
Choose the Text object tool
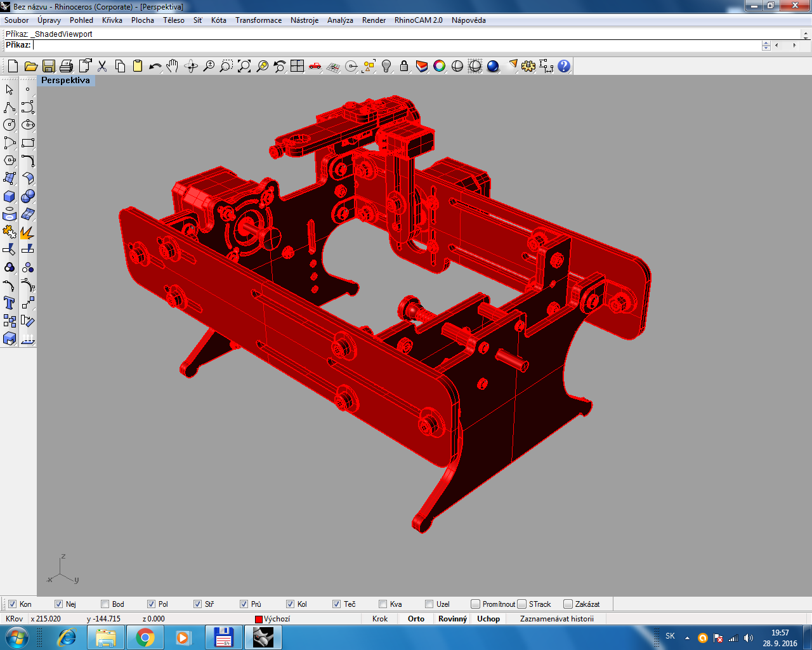[10, 303]
